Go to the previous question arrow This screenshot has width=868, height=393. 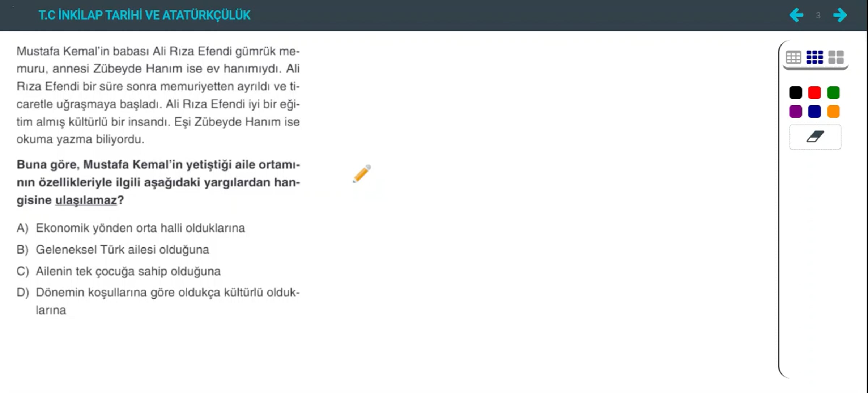(x=796, y=15)
